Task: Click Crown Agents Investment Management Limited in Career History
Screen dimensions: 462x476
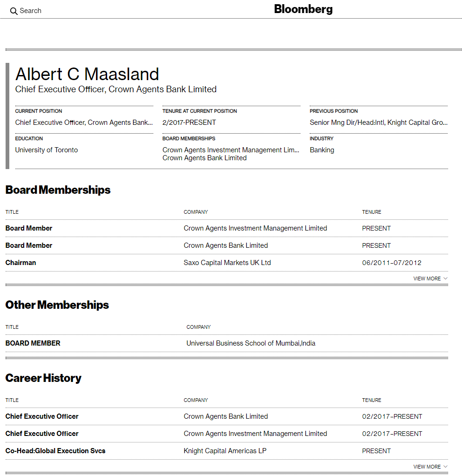Action: [x=255, y=434]
